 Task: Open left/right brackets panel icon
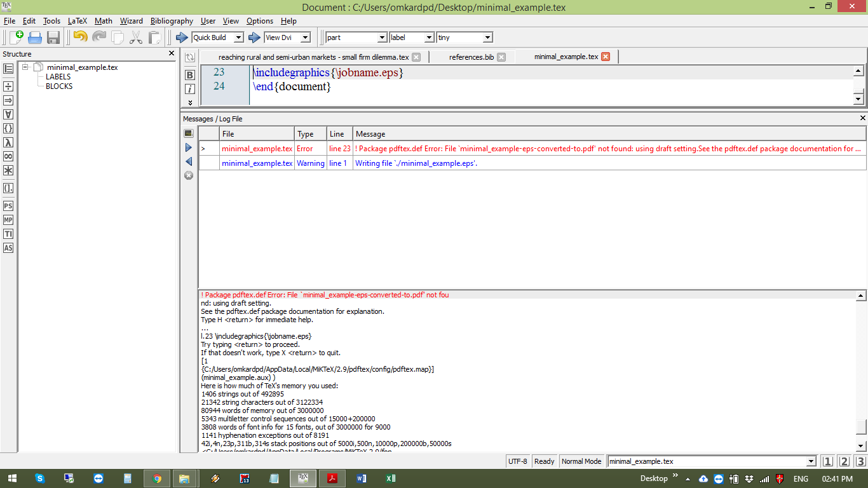[8, 188]
